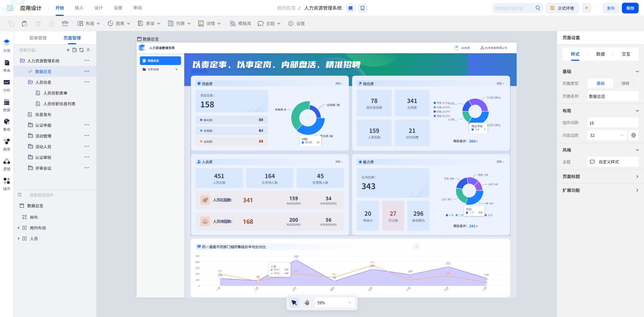Click the preview play button
Image resolution: width=644 pixels, height=317 pixels.
[x=587, y=8]
